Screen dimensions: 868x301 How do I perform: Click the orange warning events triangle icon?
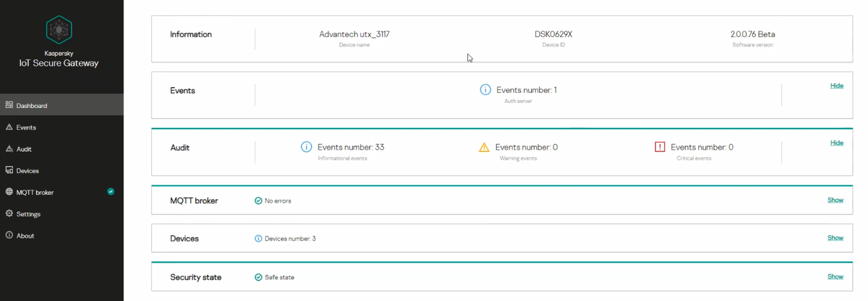pyautogui.click(x=485, y=148)
